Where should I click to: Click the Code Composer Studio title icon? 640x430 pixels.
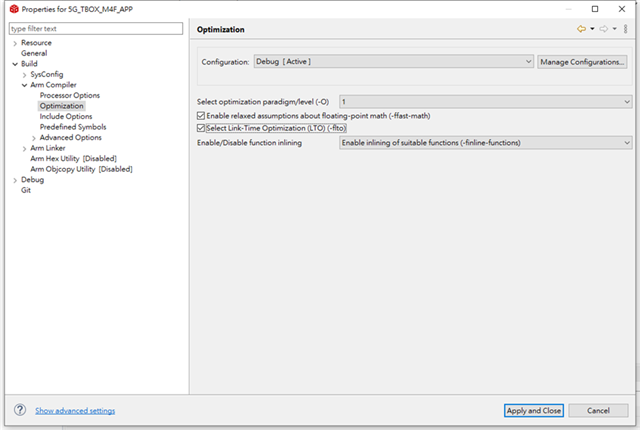[14, 9]
